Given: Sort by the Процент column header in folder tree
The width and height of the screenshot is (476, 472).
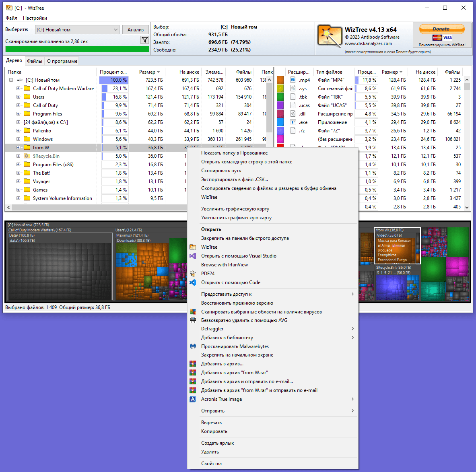Looking at the screenshot, I should (x=113, y=72).
